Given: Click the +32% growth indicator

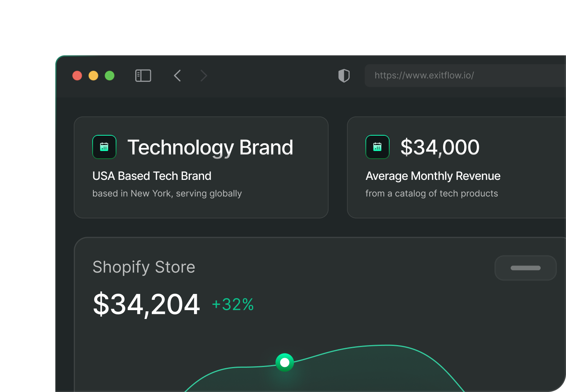Looking at the screenshot, I should coord(232,304).
